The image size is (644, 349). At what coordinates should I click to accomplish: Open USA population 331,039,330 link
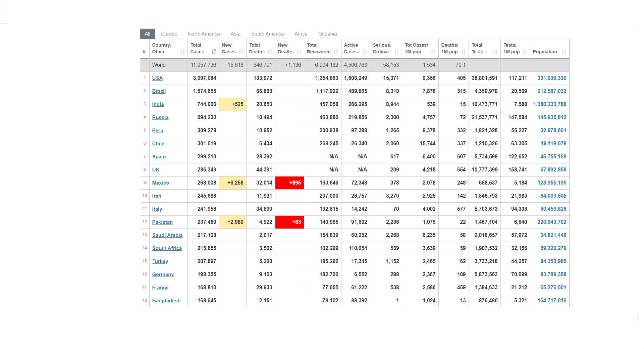coord(552,78)
